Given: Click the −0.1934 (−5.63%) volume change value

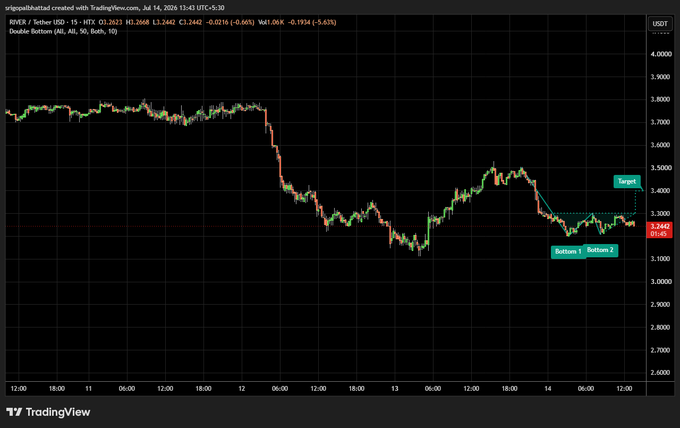Looking at the screenshot, I should click(x=312, y=22).
